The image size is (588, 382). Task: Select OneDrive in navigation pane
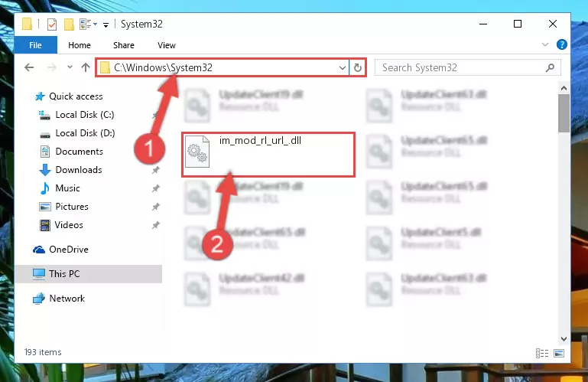tap(69, 250)
